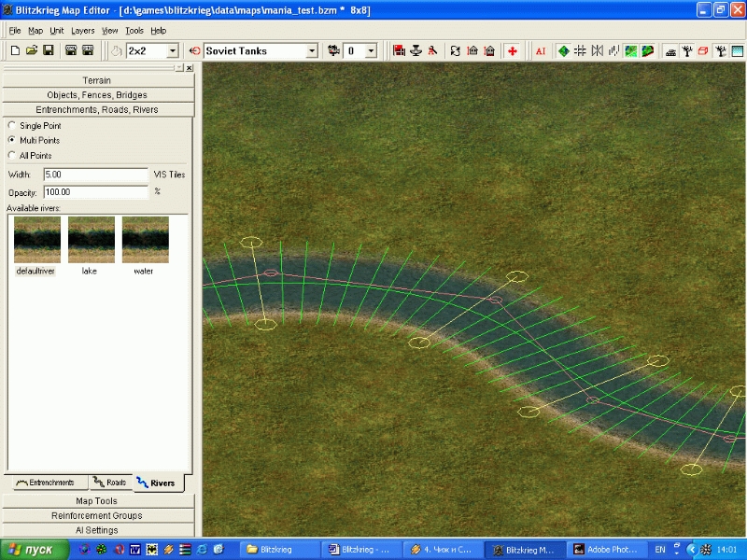Select the All Points radio option

point(11,156)
